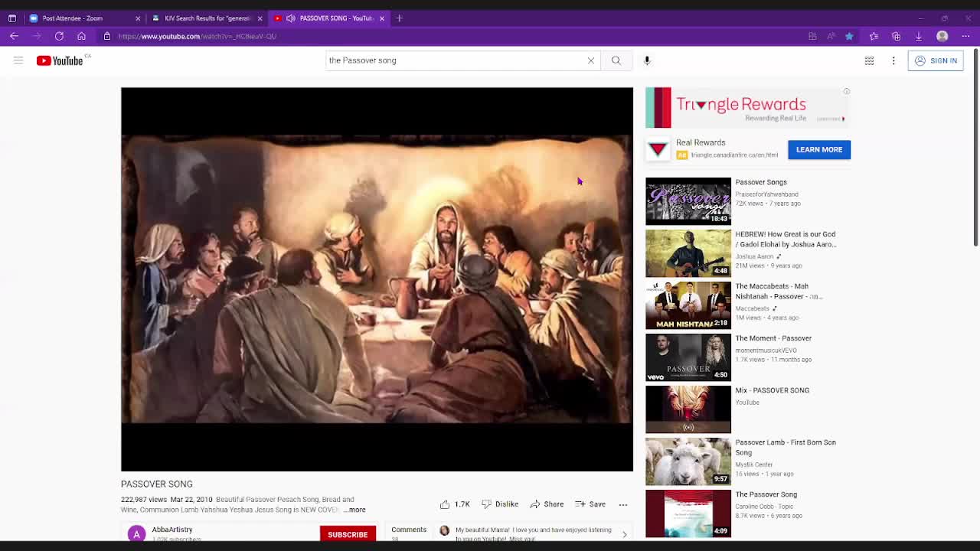Click the favorites star in address bar
Viewport: 980px width, 551px height.
pos(849,36)
